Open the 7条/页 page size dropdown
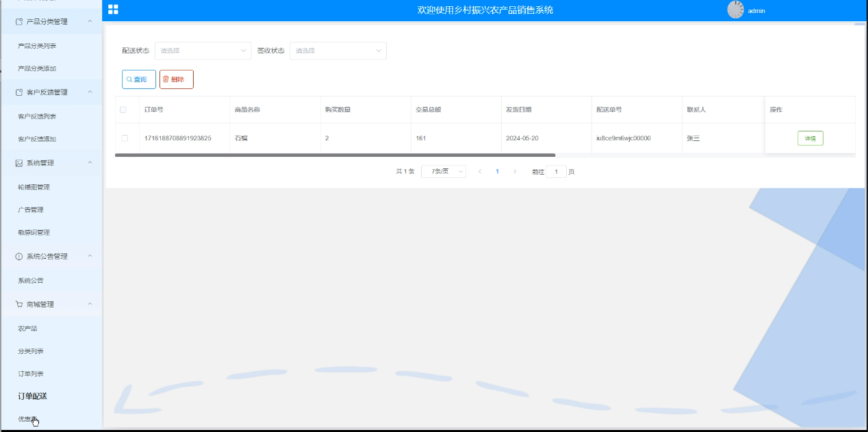The width and height of the screenshot is (868, 432). [x=444, y=172]
